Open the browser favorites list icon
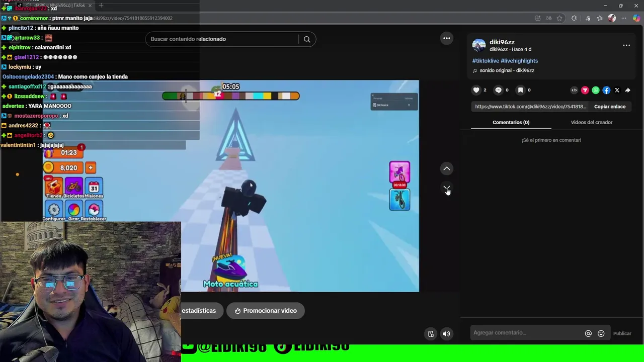This screenshot has height=362, width=644. pos(600,18)
